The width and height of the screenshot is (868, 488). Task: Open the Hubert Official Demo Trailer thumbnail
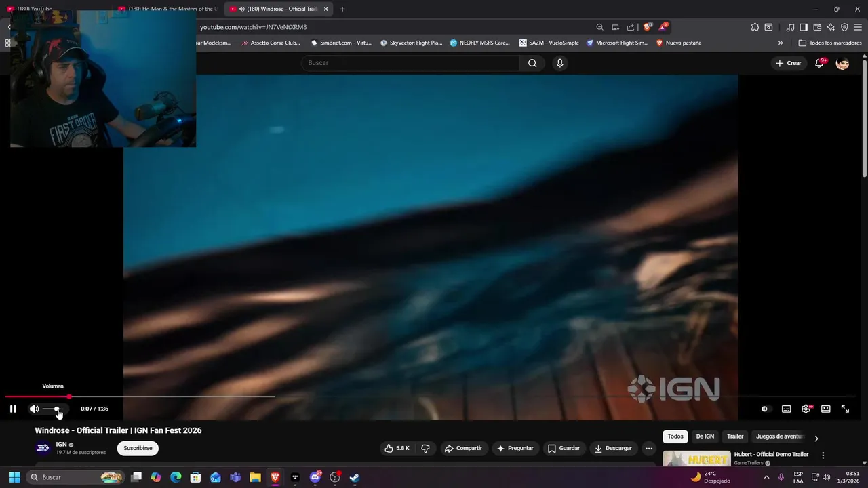pos(696,459)
